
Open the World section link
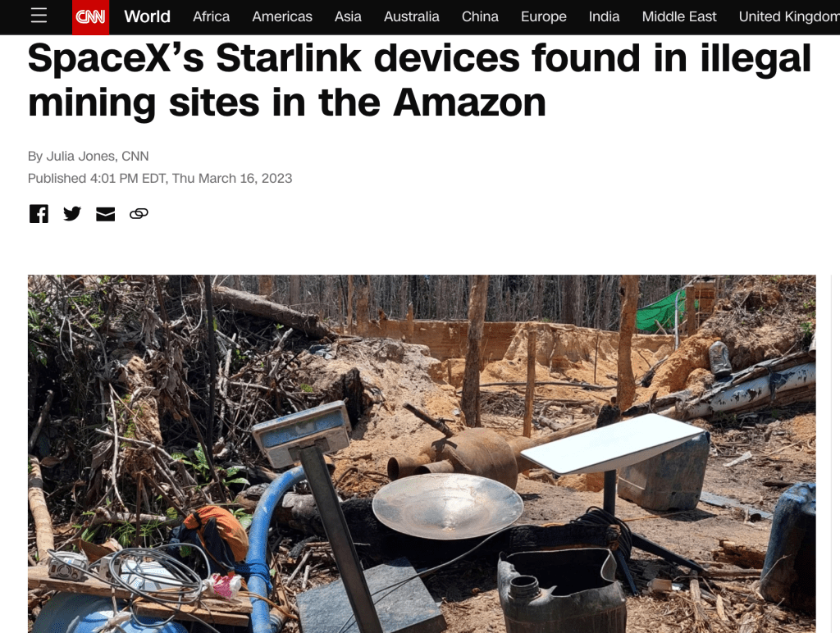click(x=148, y=16)
